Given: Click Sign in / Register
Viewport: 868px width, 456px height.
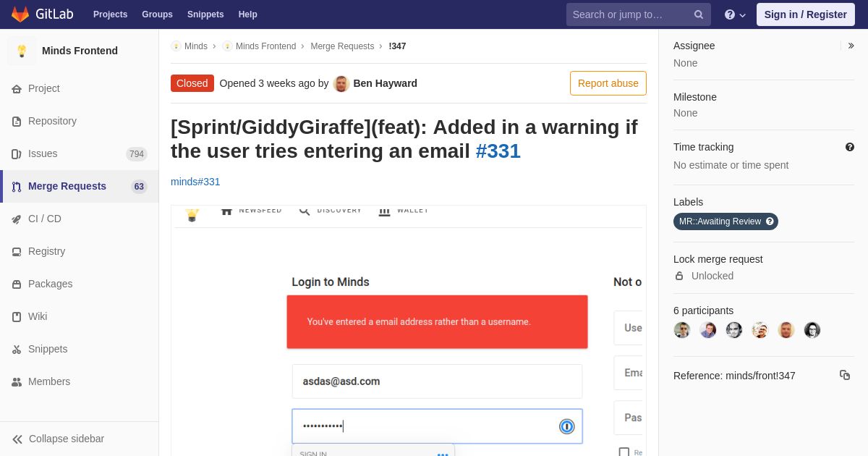Looking at the screenshot, I should click(x=805, y=14).
